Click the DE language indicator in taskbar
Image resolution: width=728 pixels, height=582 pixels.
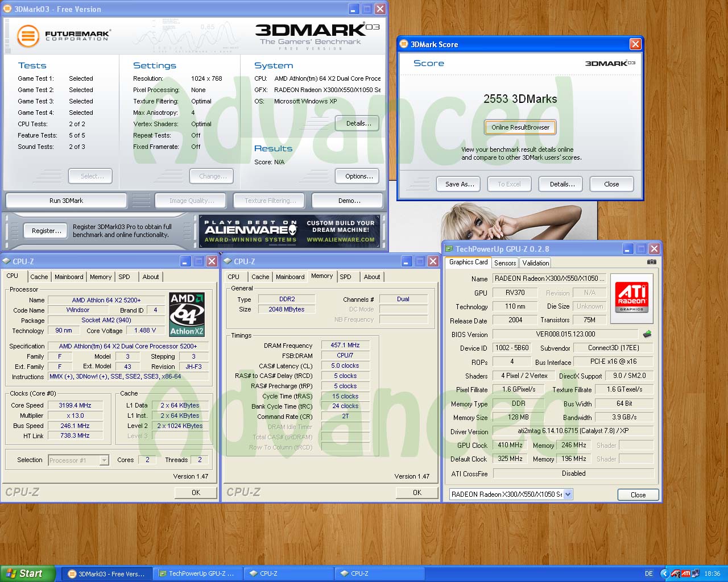pos(649,573)
